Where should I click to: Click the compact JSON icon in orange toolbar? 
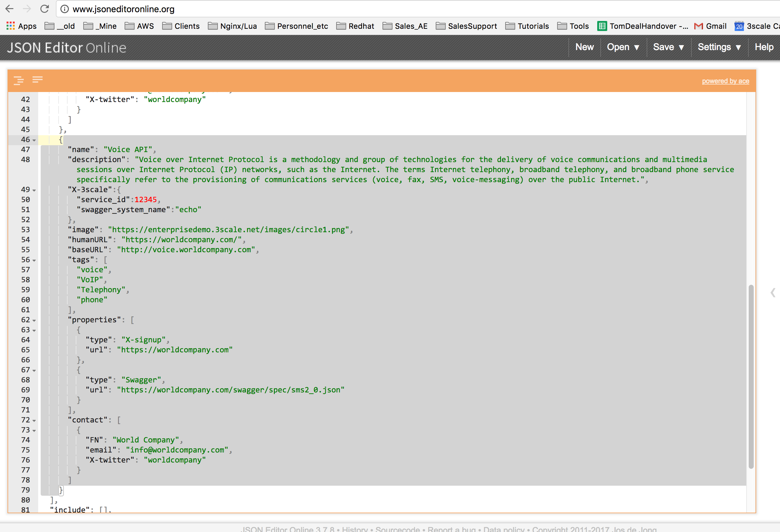click(x=37, y=79)
